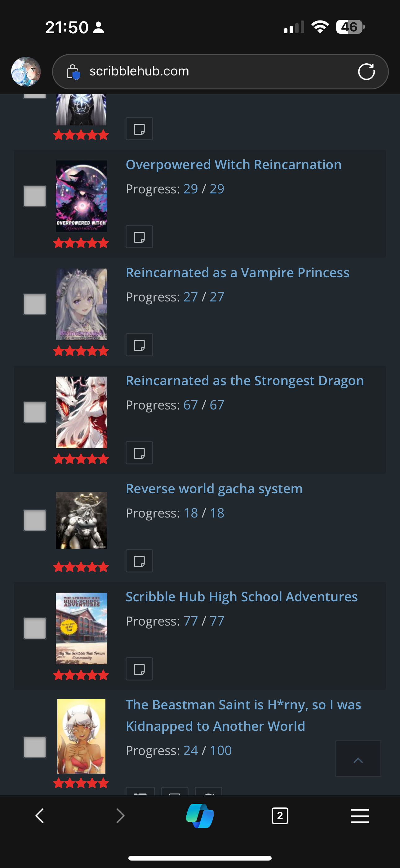The height and width of the screenshot is (868, 400).
Task: Open note icon for Reincarnated as the Strongest Dragon
Action: 139,453
